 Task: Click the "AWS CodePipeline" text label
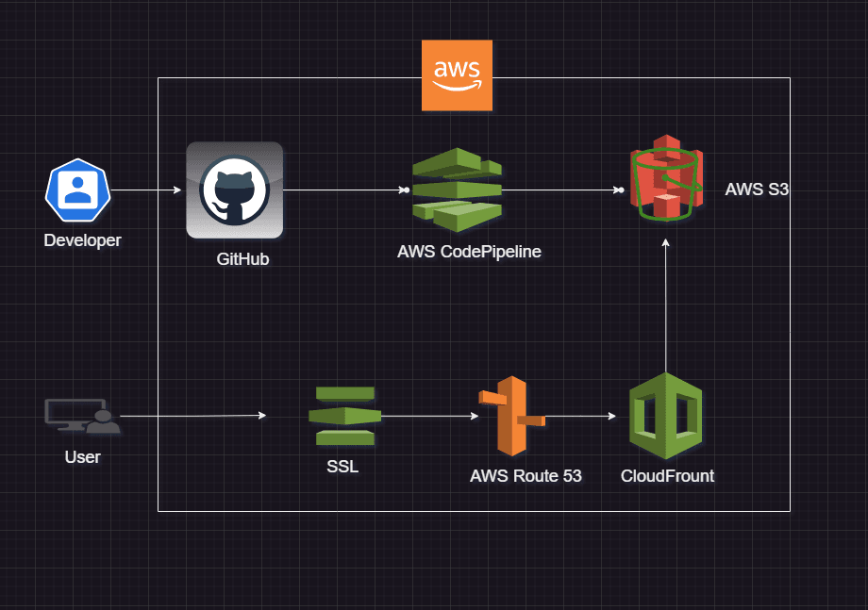click(x=469, y=252)
